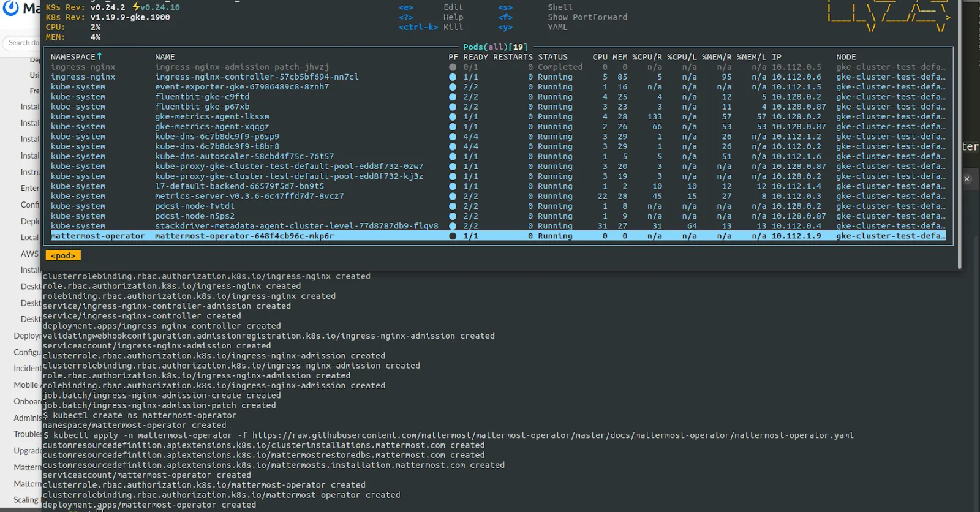
Task: Click port-forward dot for ingress-nginx-controller pod
Action: (x=453, y=77)
